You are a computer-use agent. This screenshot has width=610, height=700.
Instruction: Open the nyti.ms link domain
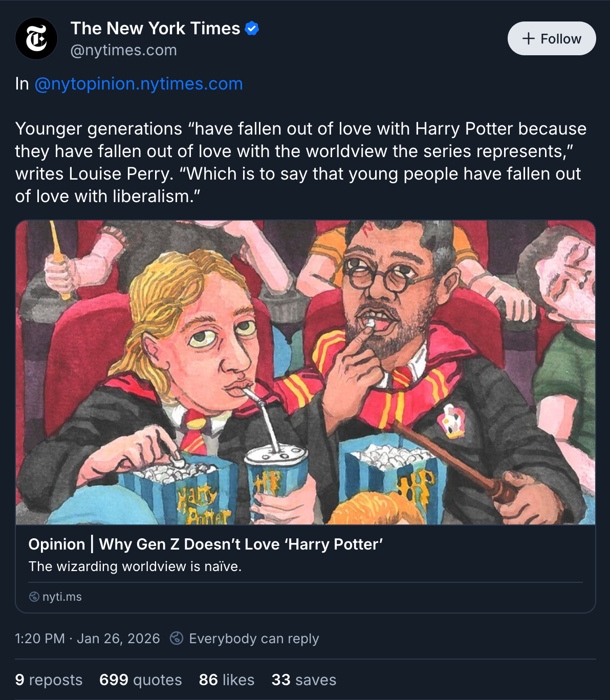(x=62, y=597)
